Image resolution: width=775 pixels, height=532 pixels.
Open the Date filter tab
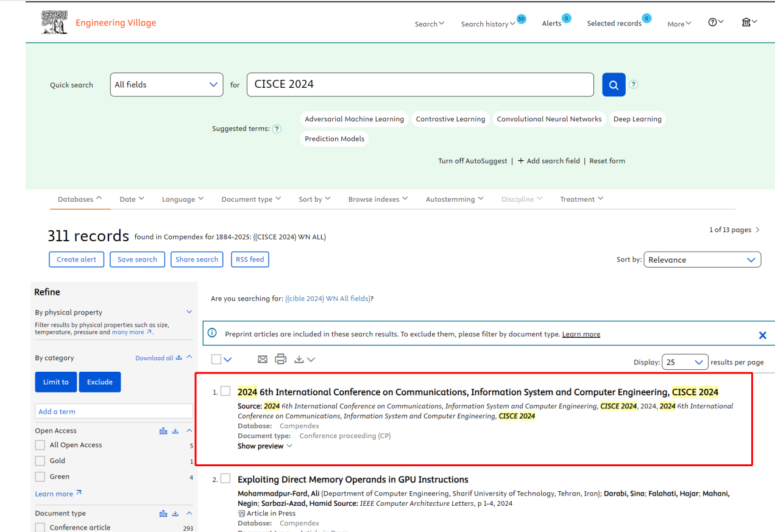pyautogui.click(x=132, y=199)
